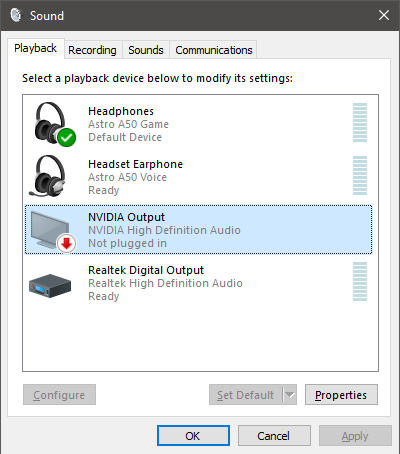Click the Cancel button
Image resolution: width=400 pixels, height=454 pixels.
pyautogui.click(x=274, y=436)
